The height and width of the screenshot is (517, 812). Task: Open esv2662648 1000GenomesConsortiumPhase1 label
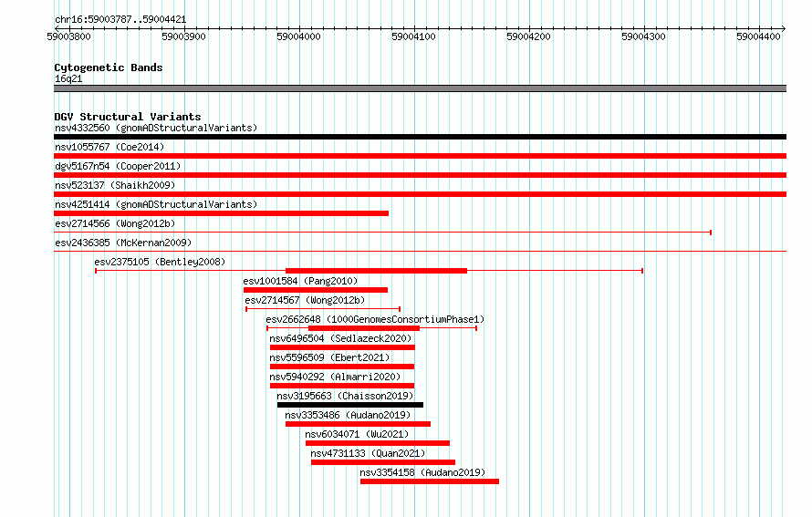[x=375, y=319]
